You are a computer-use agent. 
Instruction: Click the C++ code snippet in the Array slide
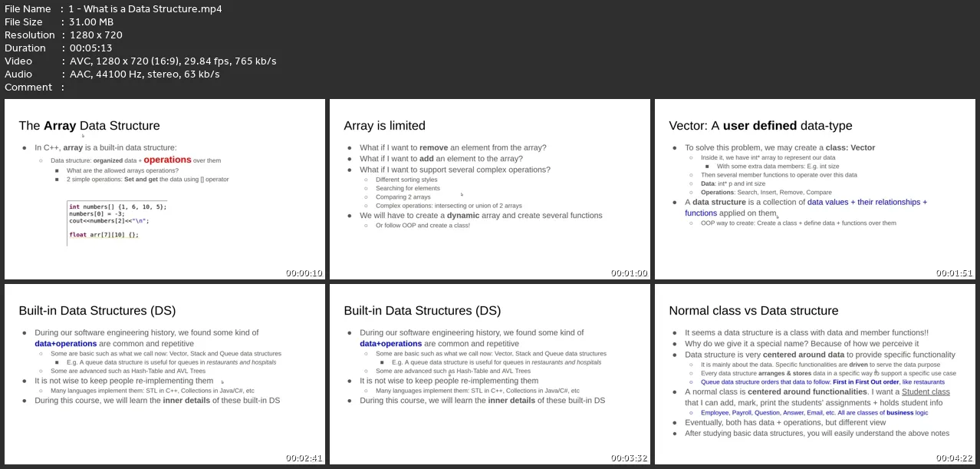coord(117,221)
